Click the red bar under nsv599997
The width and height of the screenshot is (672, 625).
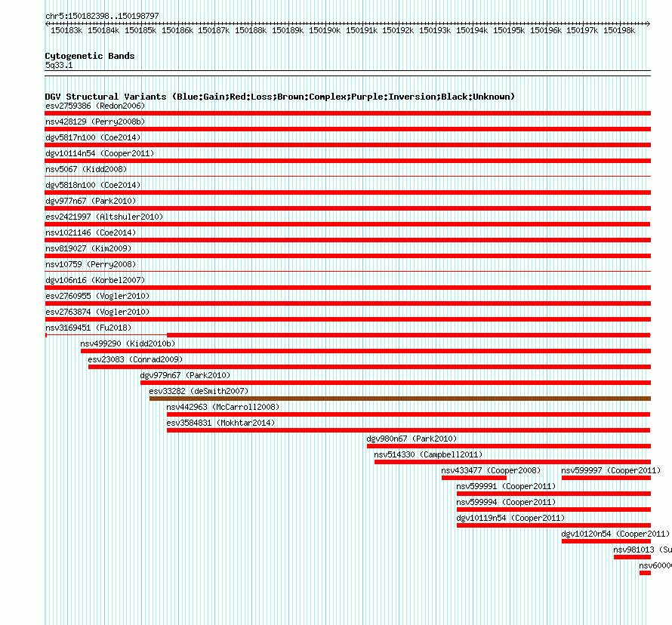[x=606, y=478]
